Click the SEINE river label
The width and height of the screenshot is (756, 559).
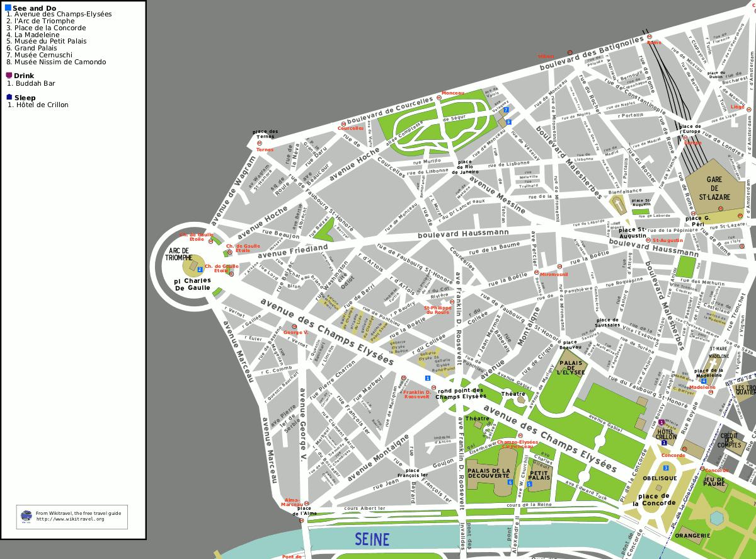coord(372,539)
